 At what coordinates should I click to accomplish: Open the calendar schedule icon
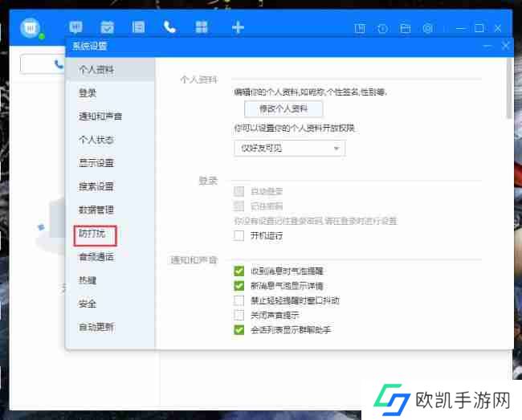107,27
